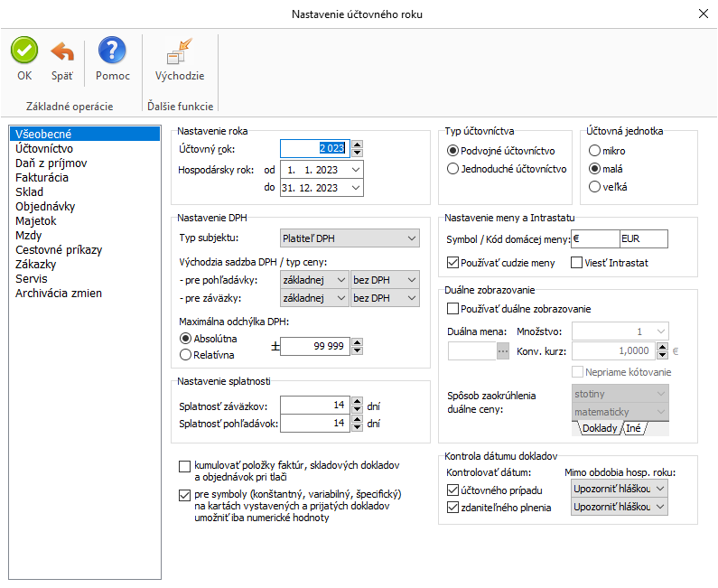Click the Splatnosť záväzkov value field

tap(315, 405)
